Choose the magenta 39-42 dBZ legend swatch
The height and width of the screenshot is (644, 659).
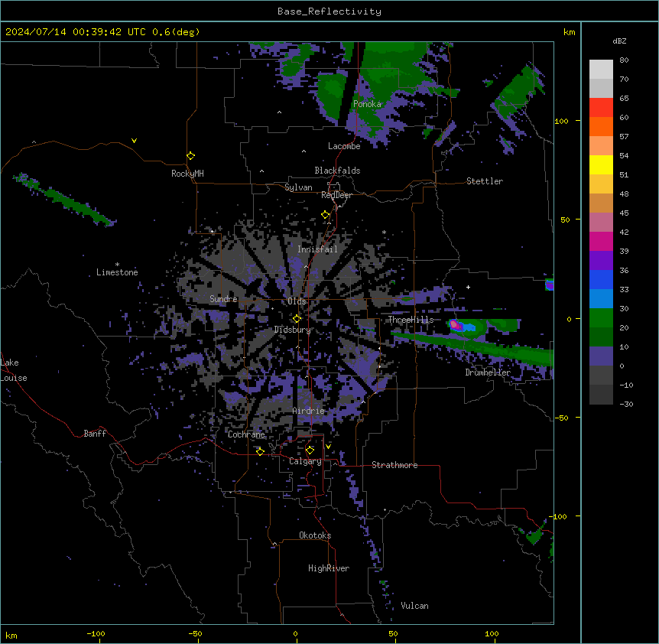(601, 241)
